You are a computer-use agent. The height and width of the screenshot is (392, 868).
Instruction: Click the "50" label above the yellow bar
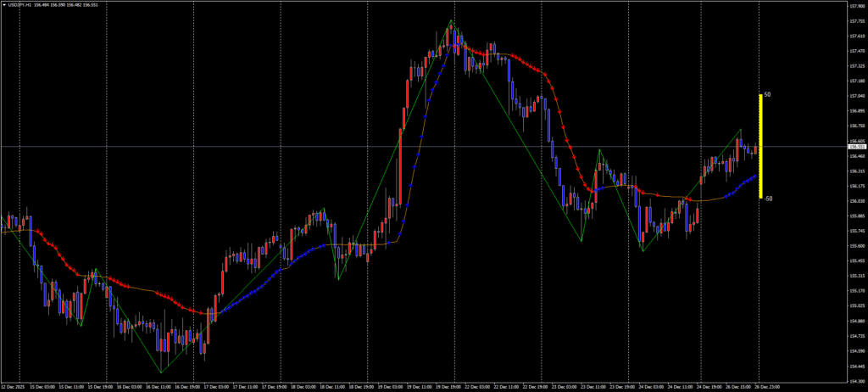767,95
